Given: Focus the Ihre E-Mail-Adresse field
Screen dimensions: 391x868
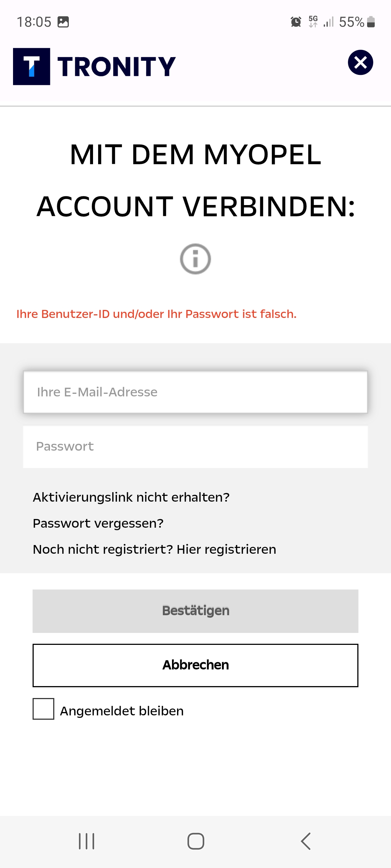Looking at the screenshot, I should [195, 392].
